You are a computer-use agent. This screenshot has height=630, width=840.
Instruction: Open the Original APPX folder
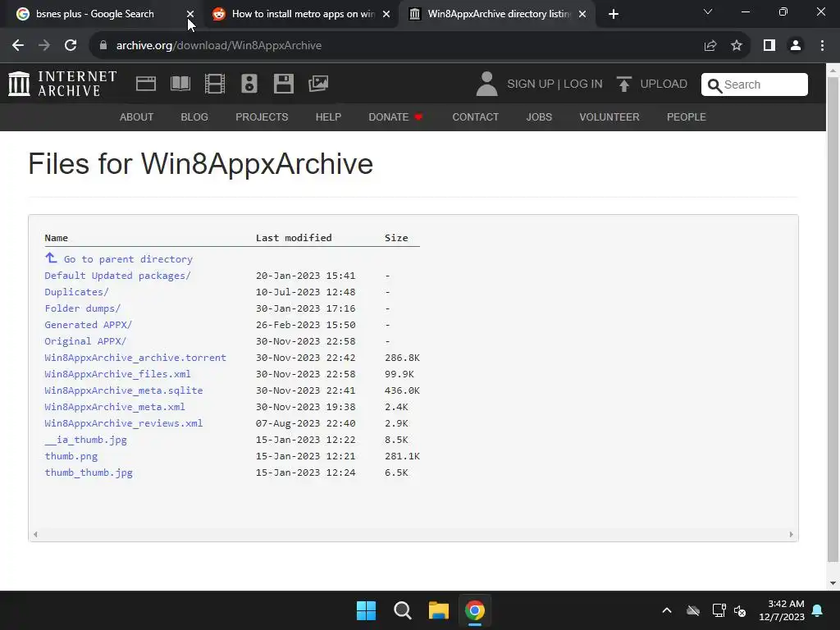(85, 341)
